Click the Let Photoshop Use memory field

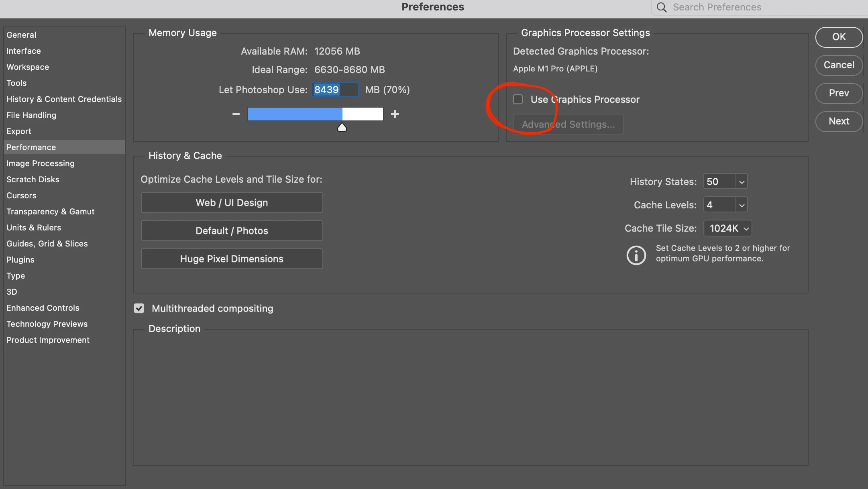335,90
